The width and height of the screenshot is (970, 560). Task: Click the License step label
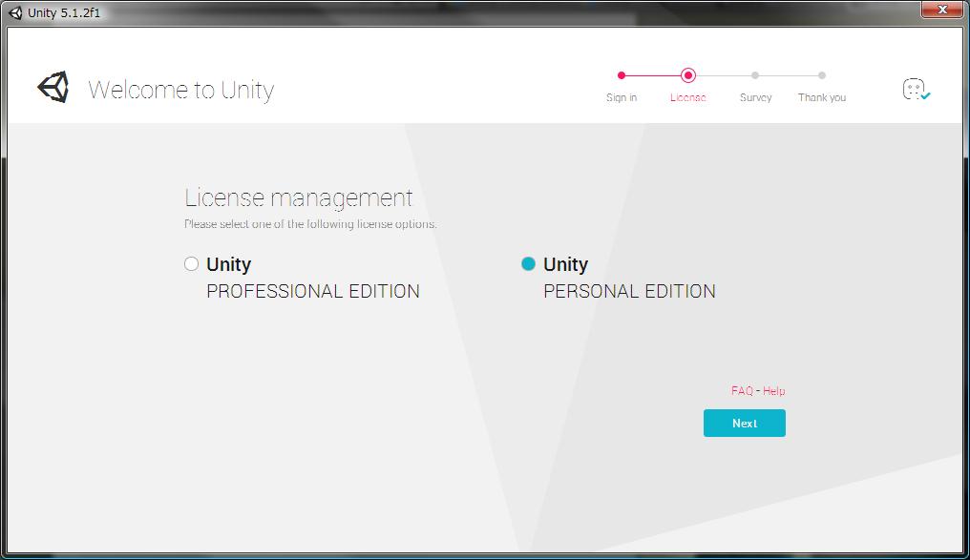coord(688,97)
